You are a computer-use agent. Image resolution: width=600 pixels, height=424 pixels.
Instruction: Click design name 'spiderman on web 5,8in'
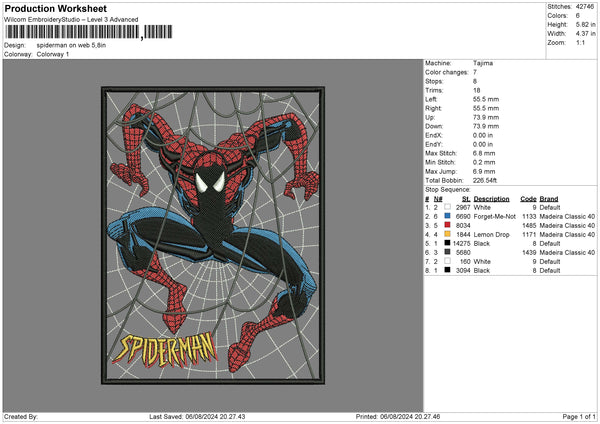pyautogui.click(x=71, y=45)
